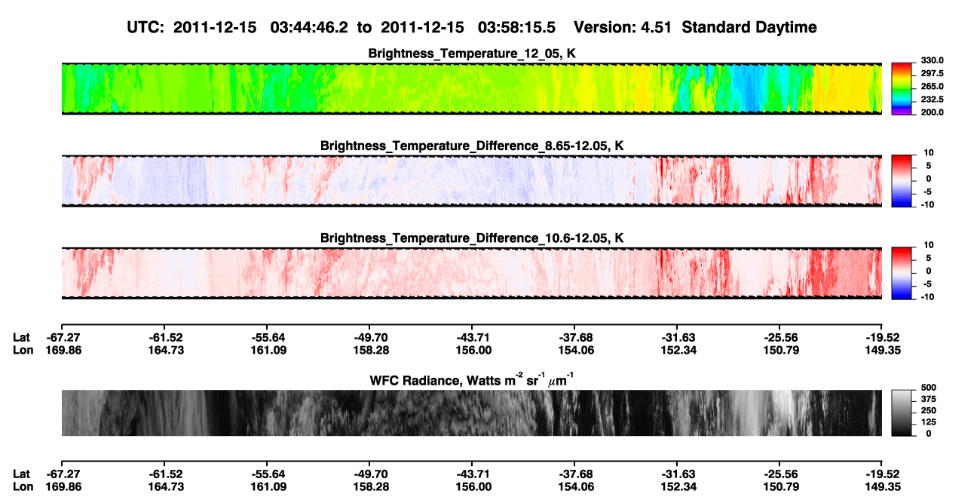This screenshot has height=503, width=980.
Task: Click the 265.0 colorbar tick label
Action: (932, 87)
